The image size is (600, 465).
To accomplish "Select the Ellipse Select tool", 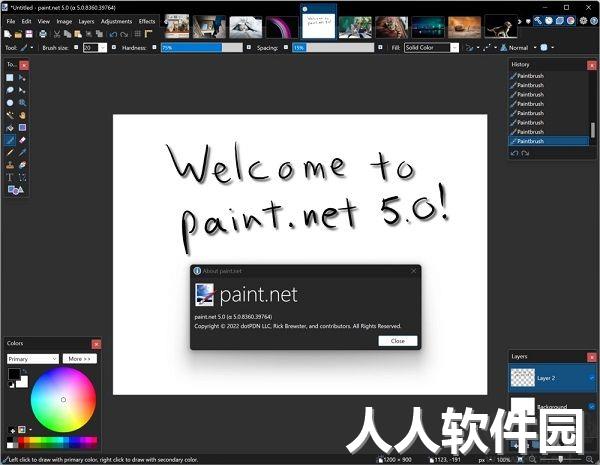I will coord(10,103).
